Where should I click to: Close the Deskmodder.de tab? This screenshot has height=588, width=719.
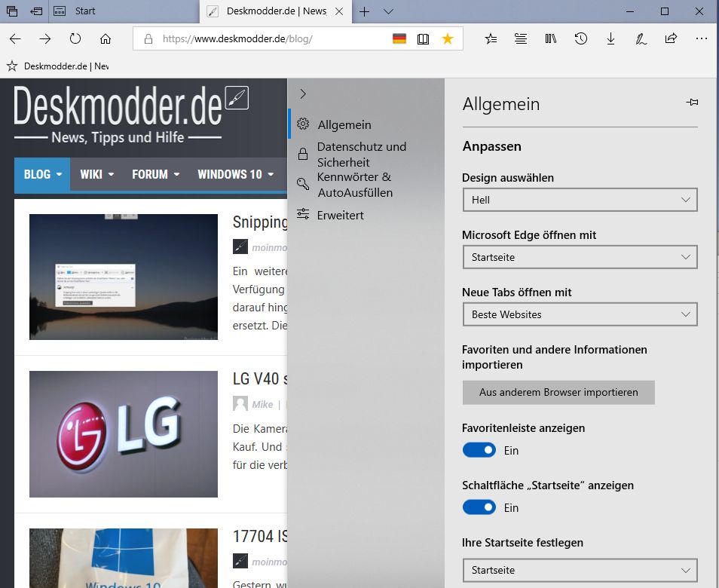pos(339,11)
